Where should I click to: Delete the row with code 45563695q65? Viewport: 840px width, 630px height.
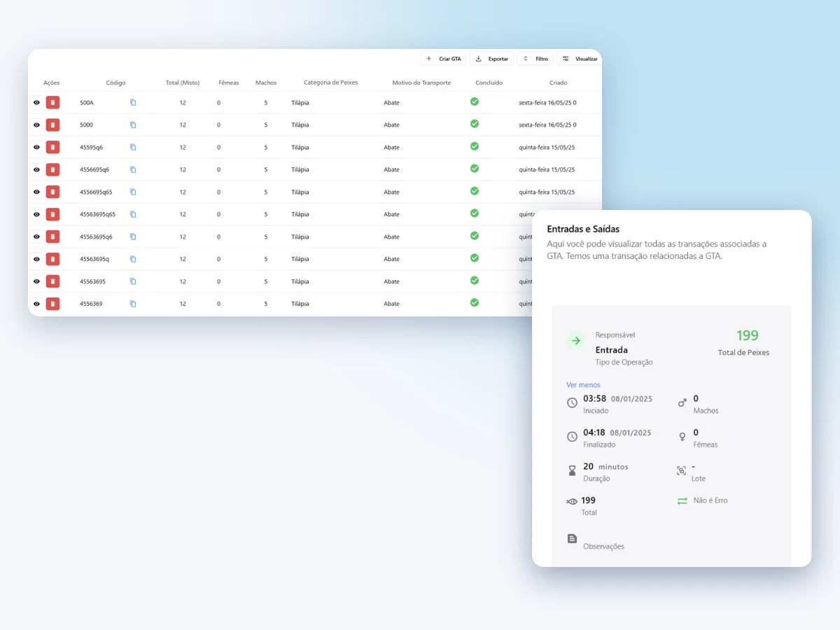[x=52, y=214]
